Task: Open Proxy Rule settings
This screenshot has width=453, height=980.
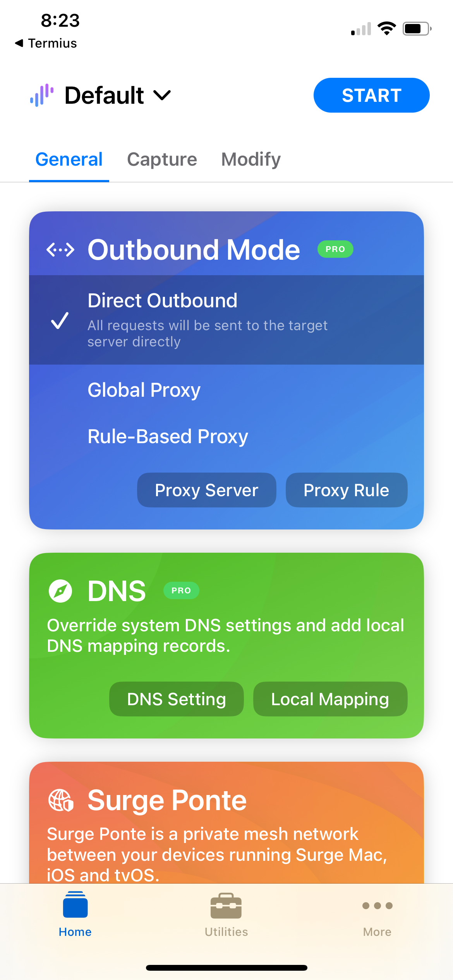Action: coord(347,490)
